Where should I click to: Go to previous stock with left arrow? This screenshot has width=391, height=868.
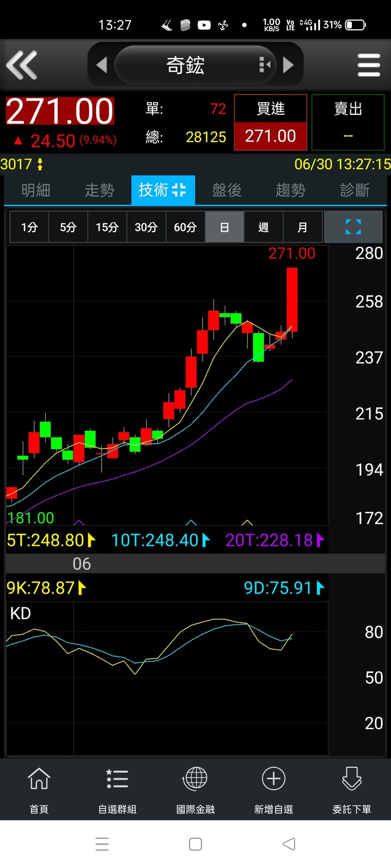102,65
